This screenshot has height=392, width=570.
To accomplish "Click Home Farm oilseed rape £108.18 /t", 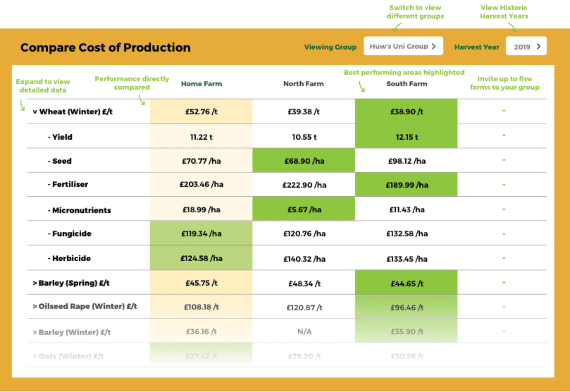I will click(x=201, y=307).
